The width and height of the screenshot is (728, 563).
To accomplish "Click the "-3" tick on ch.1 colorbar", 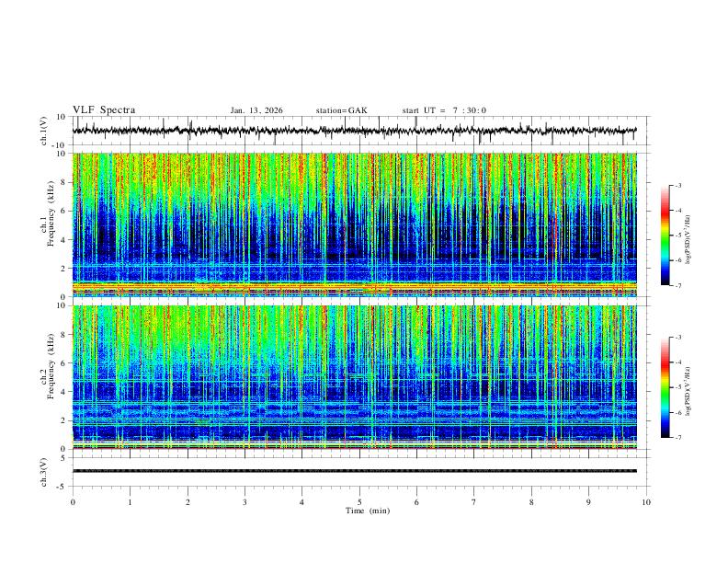I will 677,185.
